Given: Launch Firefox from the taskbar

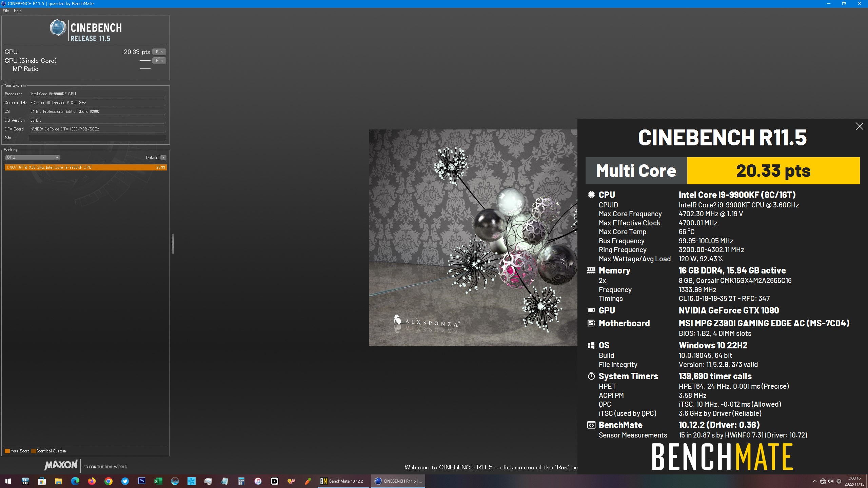Looking at the screenshot, I should pyautogui.click(x=92, y=481).
